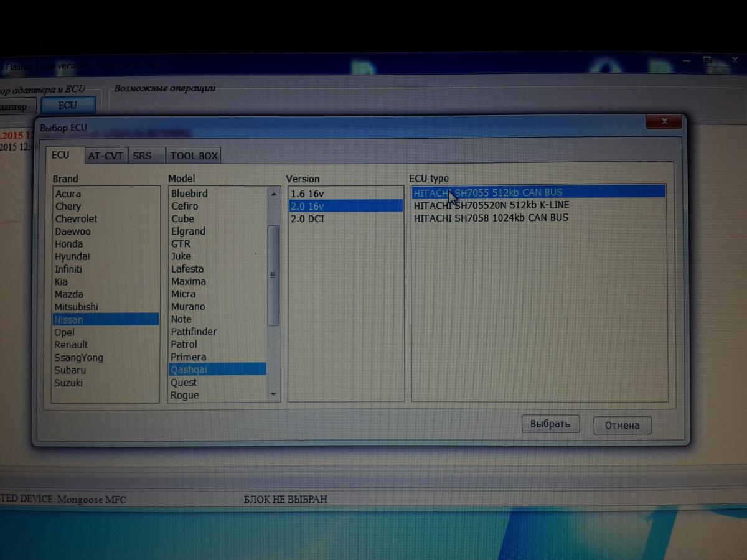Select Opel brand
Image resolution: width=747 pixels, height=560 pixels.
coord(105,332)
